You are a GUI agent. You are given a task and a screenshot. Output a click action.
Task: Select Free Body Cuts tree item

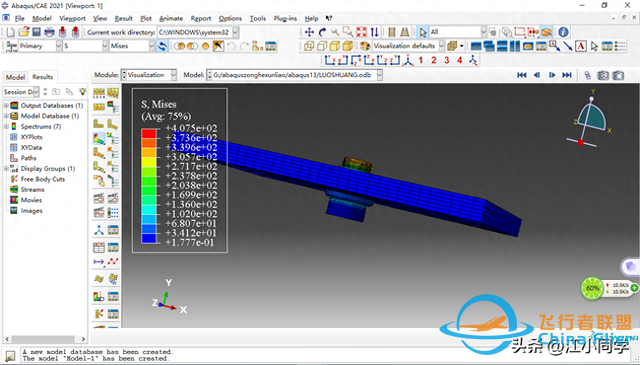pyautogui.click(x=42, y=179)
